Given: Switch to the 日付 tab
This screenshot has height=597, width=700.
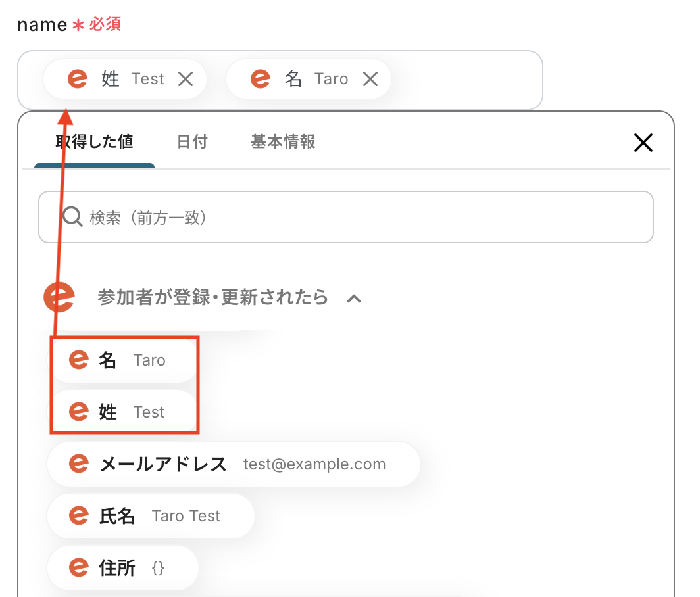Looking at the screenshot, I should pyautogui.click(x=192, y=141).
